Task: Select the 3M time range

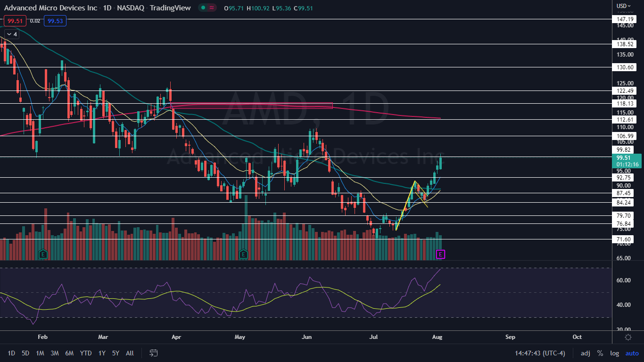Action: pos(55,353)
